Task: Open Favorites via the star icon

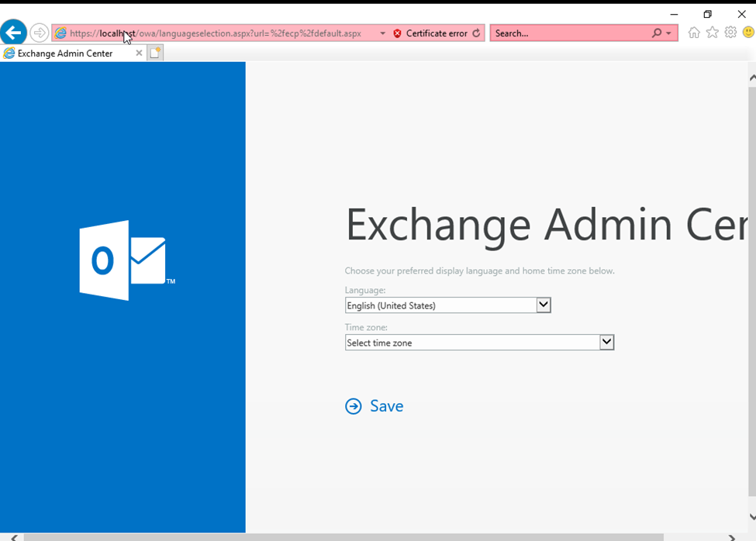Action: pos(712,33)
